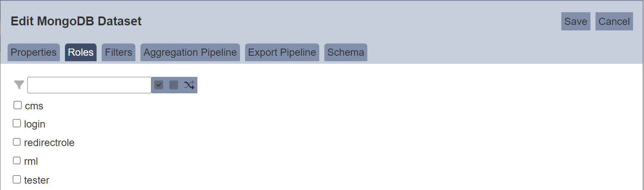The image size is (644, 190).
Task: Tick the cms role checkbox
Action: pos(17,105)
